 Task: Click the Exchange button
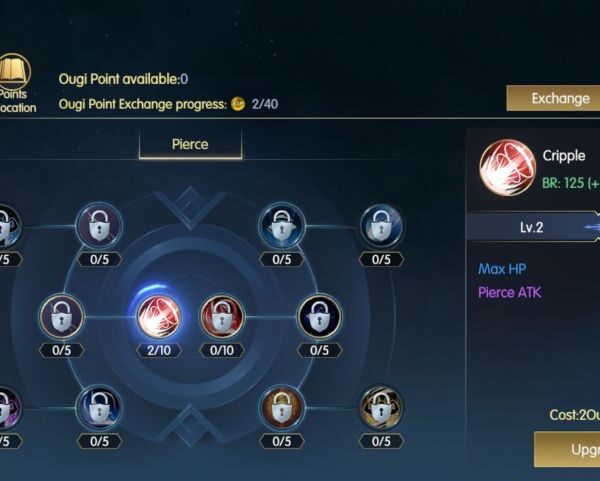pyautogui.click(x=553, y=98)
